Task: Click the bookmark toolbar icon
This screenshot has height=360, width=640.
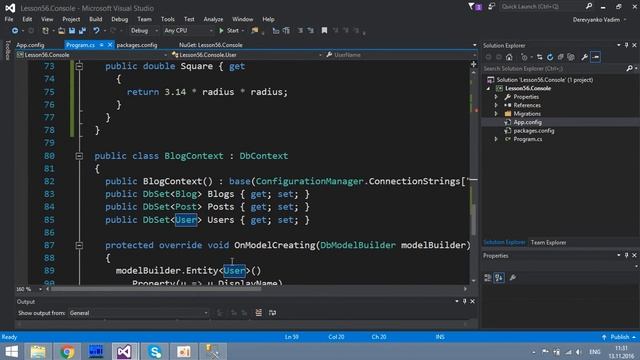Action: coord(324,31)
